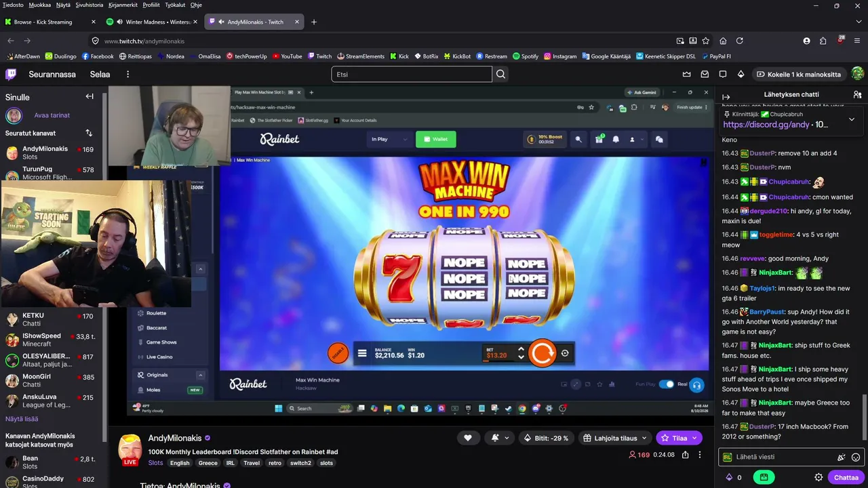Open the Tilaa subscribe button
This screenshot has height=488, width=868.
tap(679, 438)
